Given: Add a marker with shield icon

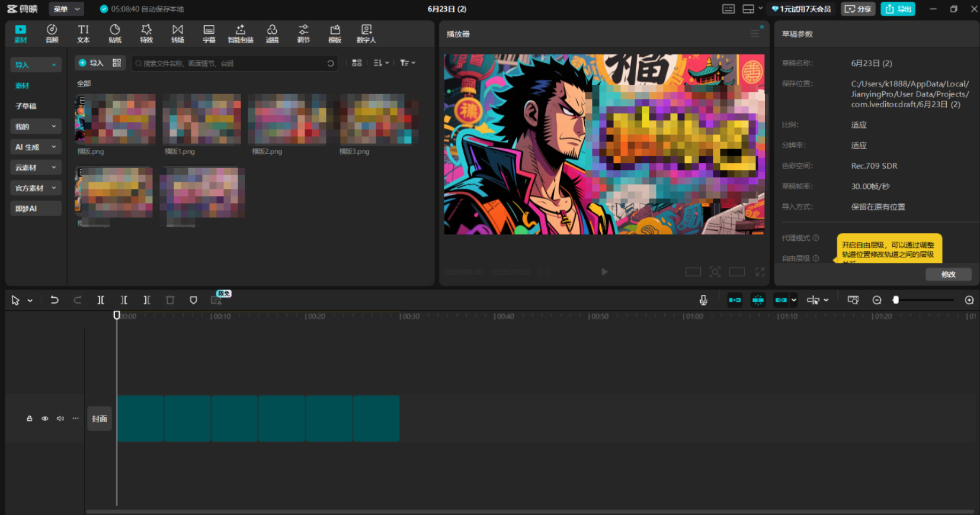Looking at the screenshot, I should [x=193, y=300].
